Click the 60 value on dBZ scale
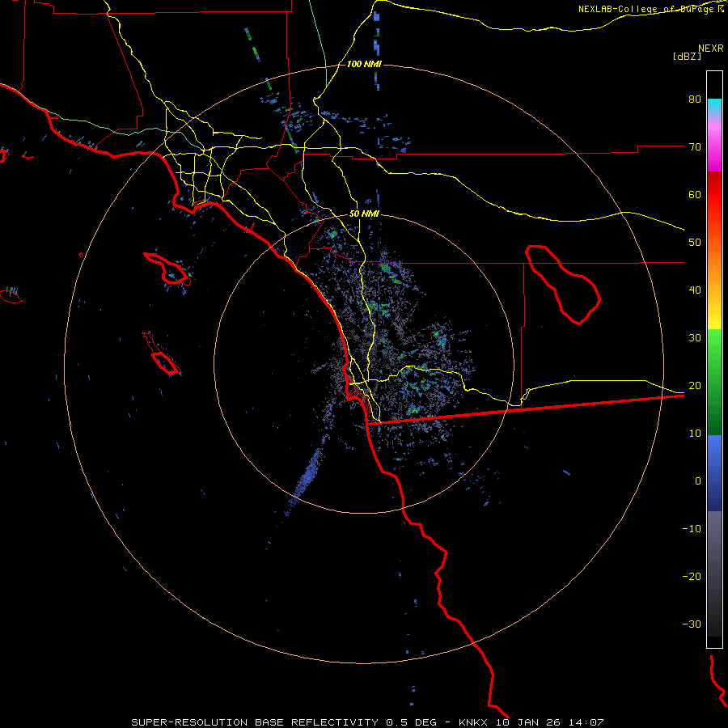728x728 pixels. tap(695, 194)
